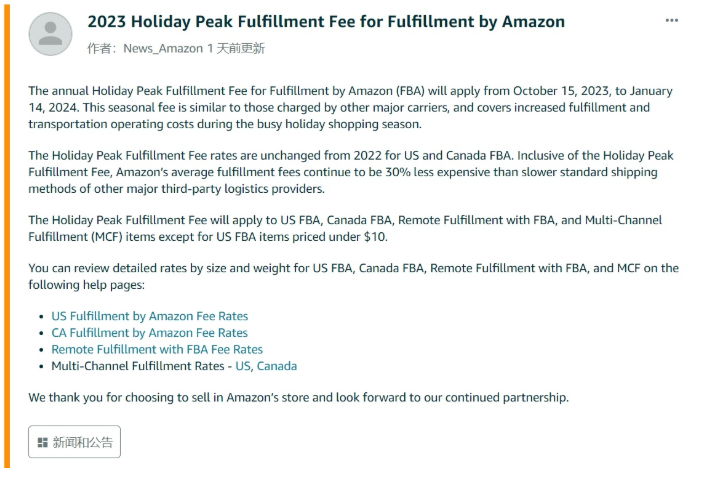This screenshot has width=724, height=479.
Task: Follow the Canada Multi-Channel Fulfillment Rates link
Action: (x=277, y=366)
